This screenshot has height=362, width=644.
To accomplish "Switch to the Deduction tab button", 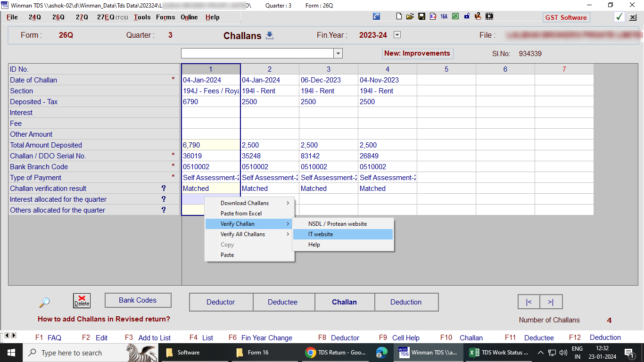I will [406, 302].
